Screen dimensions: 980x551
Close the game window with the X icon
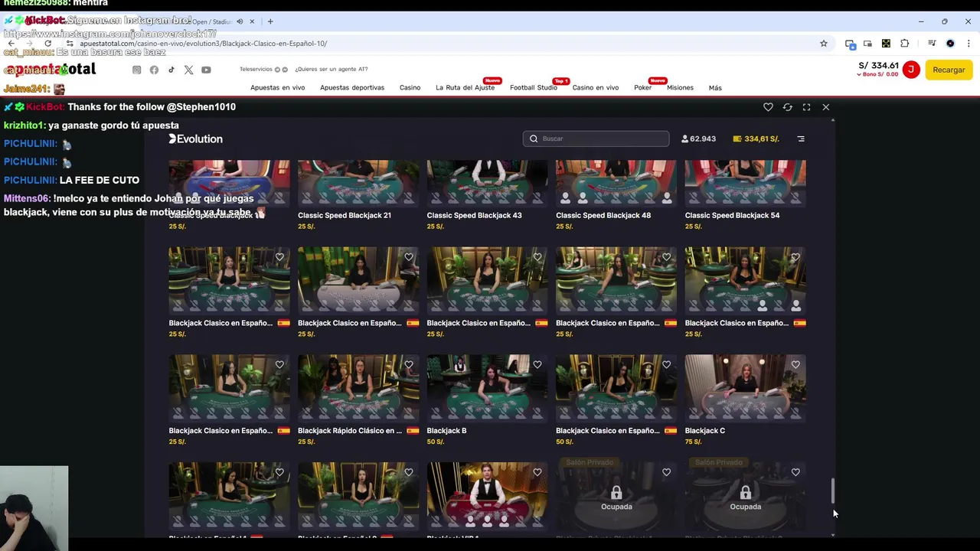click(825, 107)
